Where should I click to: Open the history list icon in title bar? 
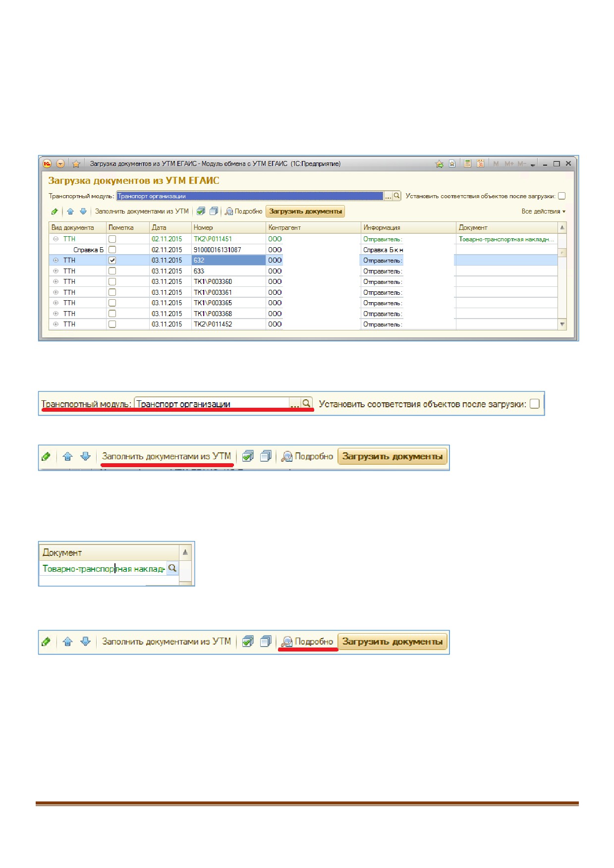tap(452, 163)
